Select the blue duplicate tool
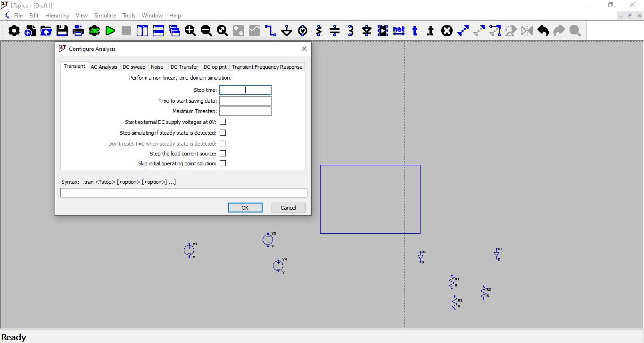The image size is (644, 343). pyautogui.click(x=463, y=31)
